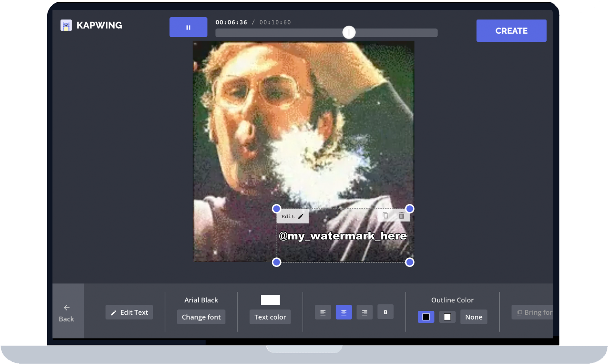608x364 pixels.
Task: Click the video timeline scrubber handle
Action: tap(349, 32)
